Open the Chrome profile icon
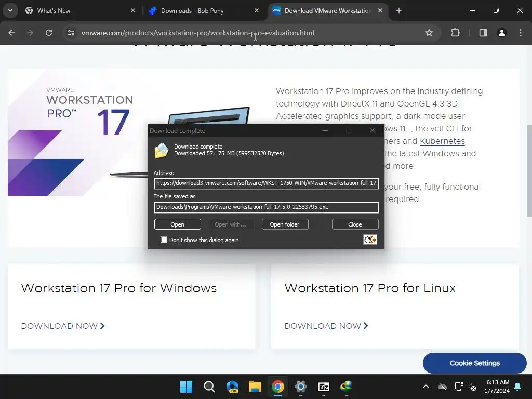 [x=501, y=33]
